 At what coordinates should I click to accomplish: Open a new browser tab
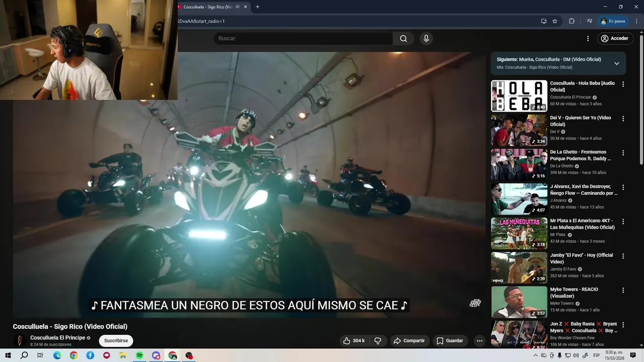[x=258, y=7]
